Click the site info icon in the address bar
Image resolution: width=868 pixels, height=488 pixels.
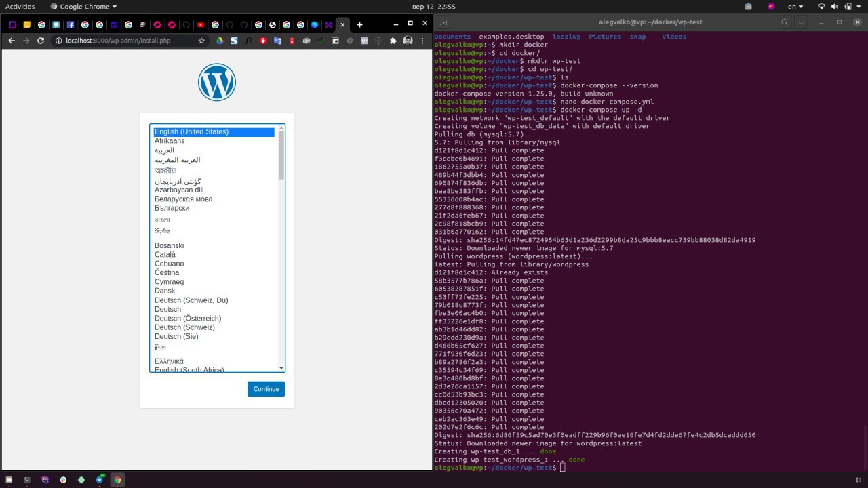point(58,41)
